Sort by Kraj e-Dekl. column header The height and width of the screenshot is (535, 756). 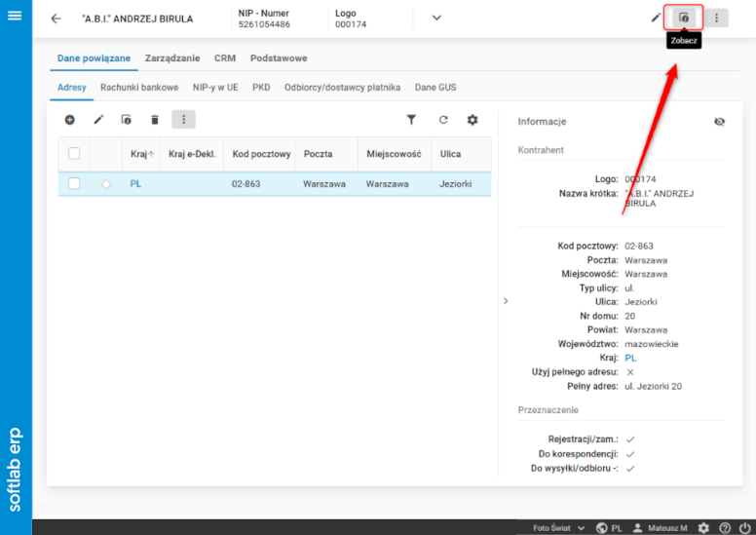pos(192,154)
